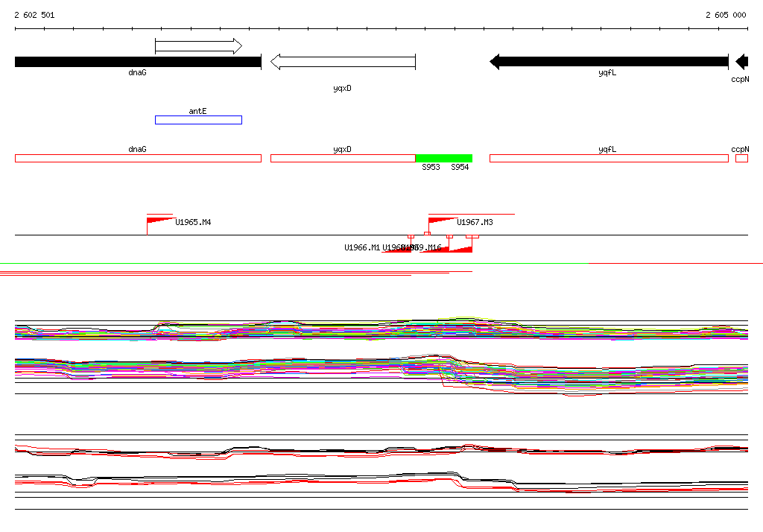Image resolution: width=763 pixels, height=532 pixels.
Task: Click the yqxD label above red box
Action: click(342, 149)
